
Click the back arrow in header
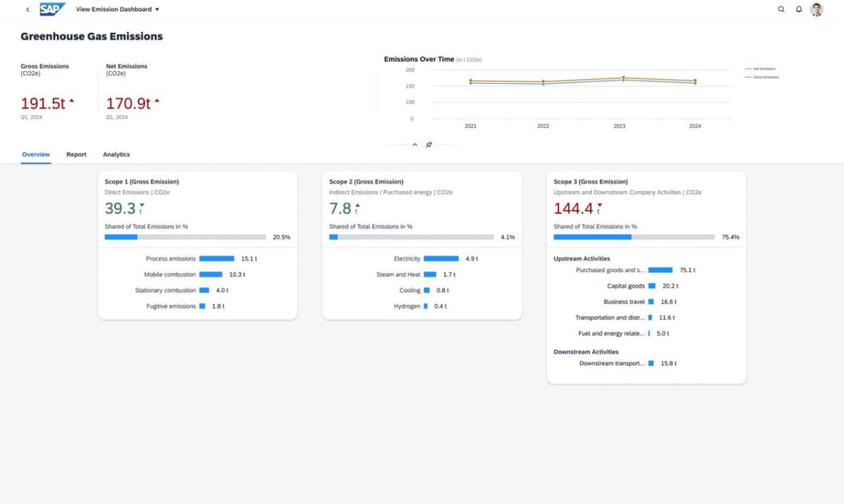(27, 10)
